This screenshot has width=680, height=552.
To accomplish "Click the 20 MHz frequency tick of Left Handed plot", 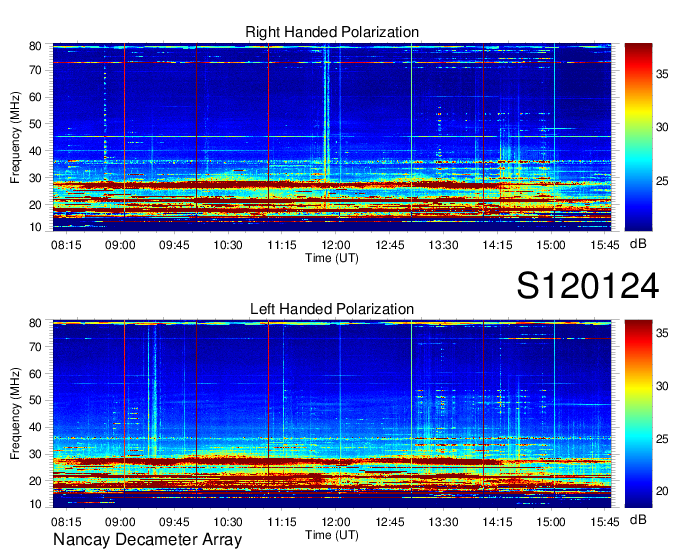I will 35,481.
